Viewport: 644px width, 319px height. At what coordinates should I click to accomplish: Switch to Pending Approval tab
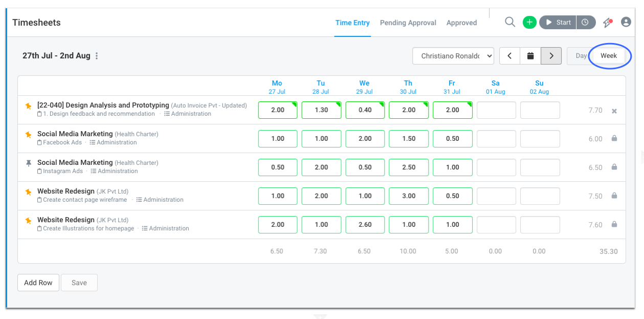[408, 23]
